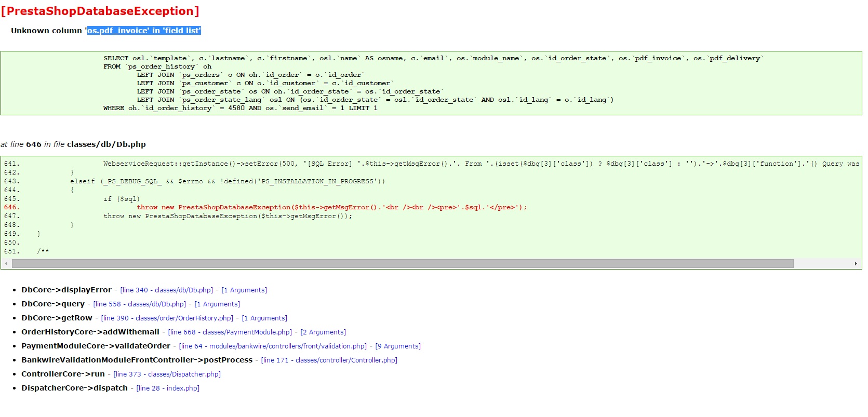Viewport: 868px width, 417px height.
Task: Open the 'line 64' bankwire validation.php link
Action: point(273,346)
